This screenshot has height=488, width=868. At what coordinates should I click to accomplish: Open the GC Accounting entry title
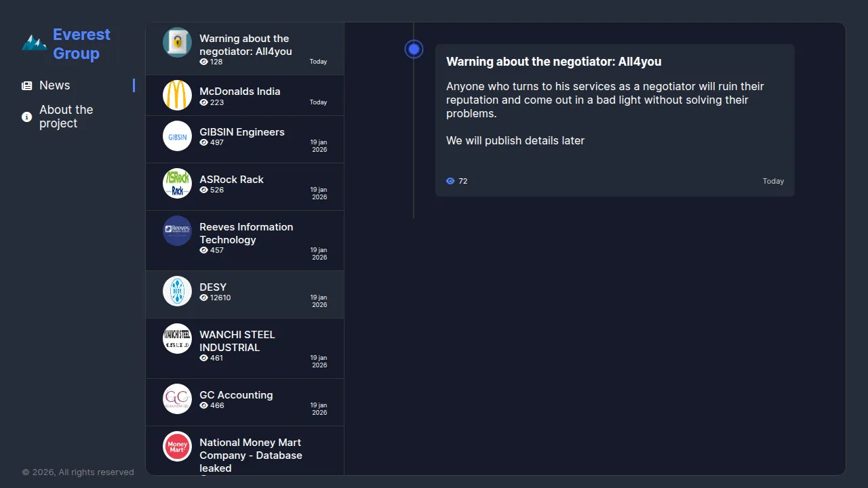pos(236,395)
